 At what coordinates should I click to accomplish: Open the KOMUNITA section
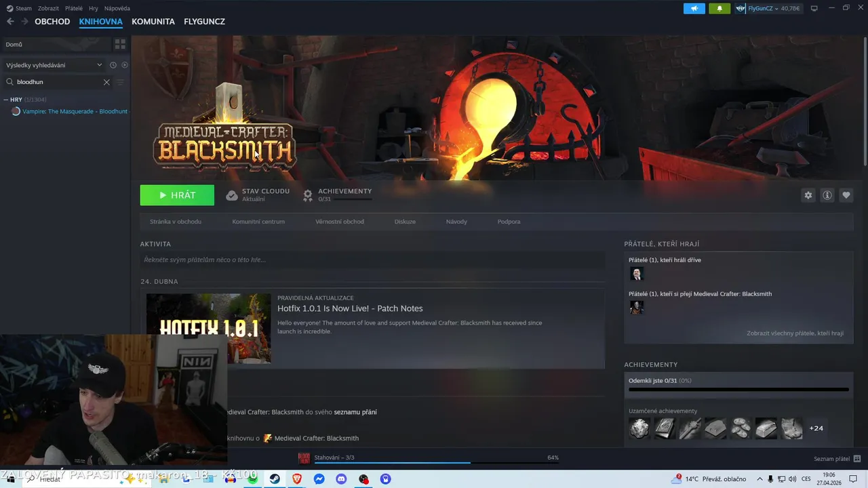153,22
